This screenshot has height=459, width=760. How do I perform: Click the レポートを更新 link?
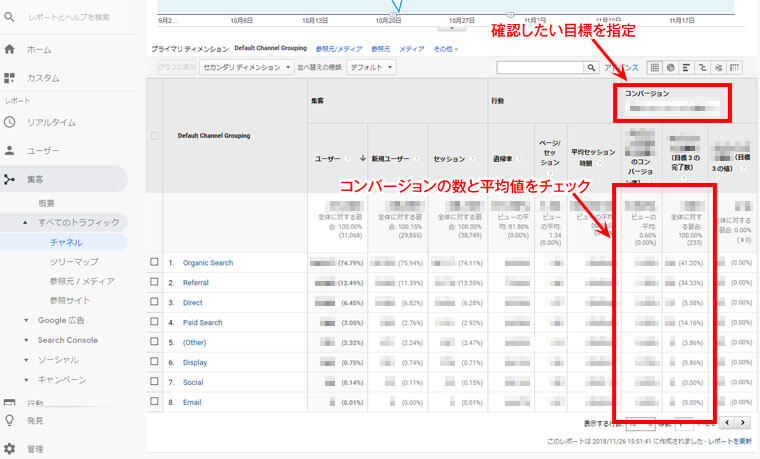coord(730,441)
